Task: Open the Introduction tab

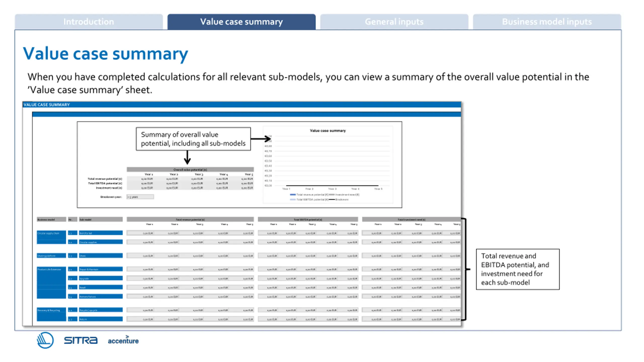Action: [89, 22]
